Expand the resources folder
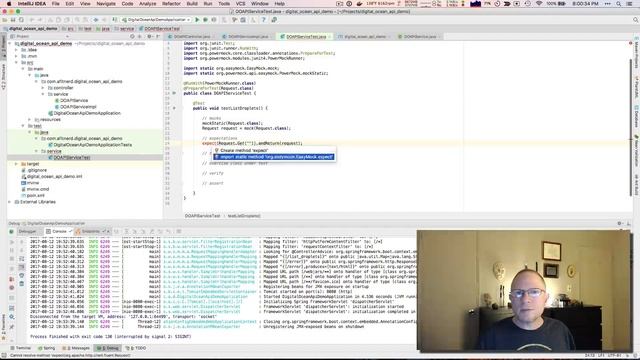 (x=30, y=120)
